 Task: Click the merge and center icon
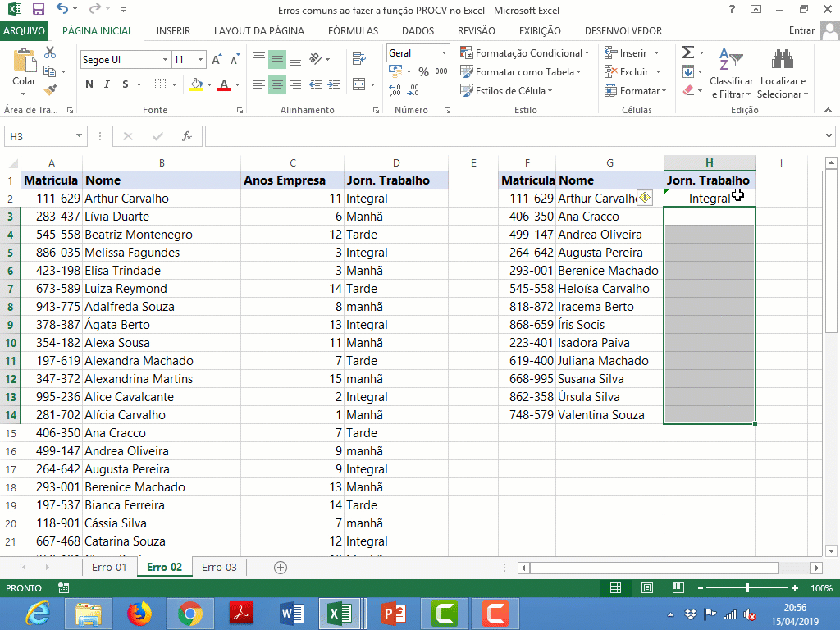358,84
